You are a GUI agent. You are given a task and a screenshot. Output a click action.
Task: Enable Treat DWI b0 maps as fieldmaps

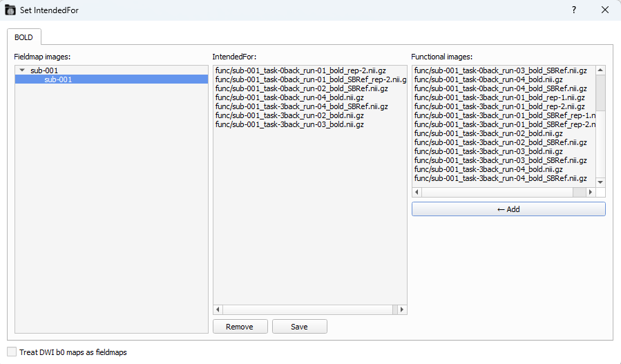[12, 352]
